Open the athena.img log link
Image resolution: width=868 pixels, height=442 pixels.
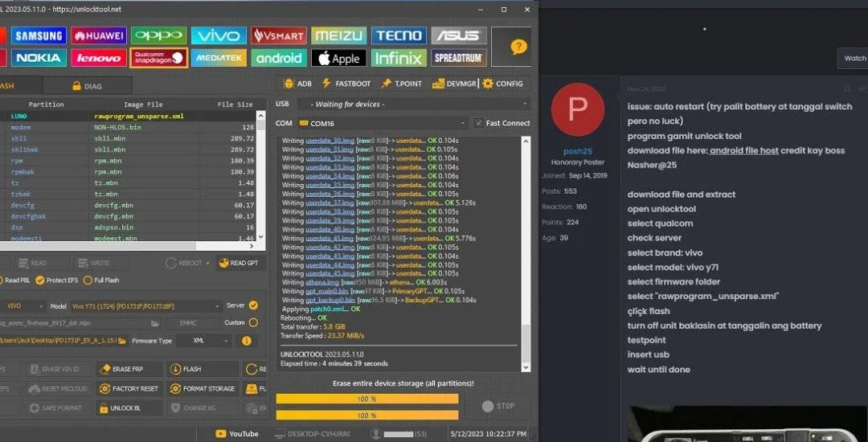click(x=321, y=282)
